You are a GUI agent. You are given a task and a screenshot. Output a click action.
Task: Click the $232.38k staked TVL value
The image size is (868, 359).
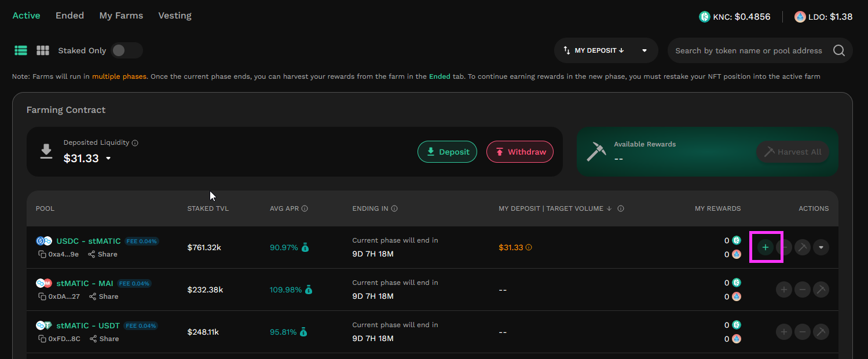coord(205,290)
